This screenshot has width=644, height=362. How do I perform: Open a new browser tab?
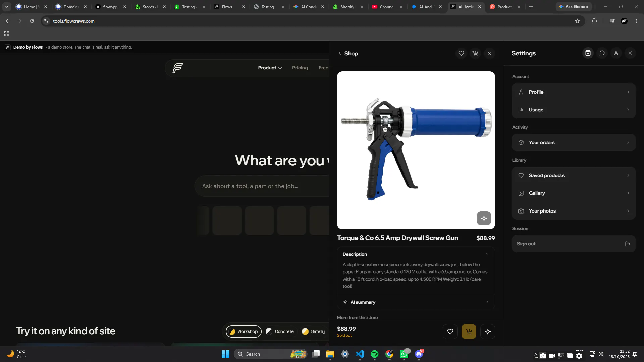[x=531, y=7]
